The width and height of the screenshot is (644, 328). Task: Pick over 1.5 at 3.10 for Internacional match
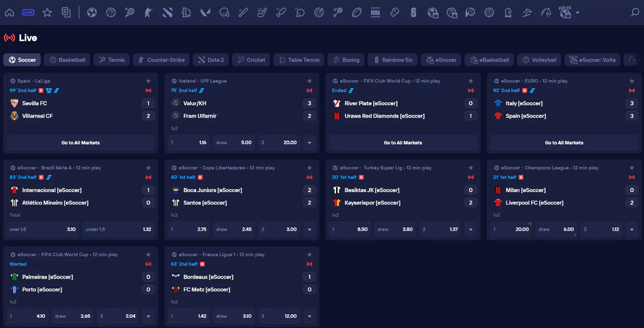click(x=43, y=230)
